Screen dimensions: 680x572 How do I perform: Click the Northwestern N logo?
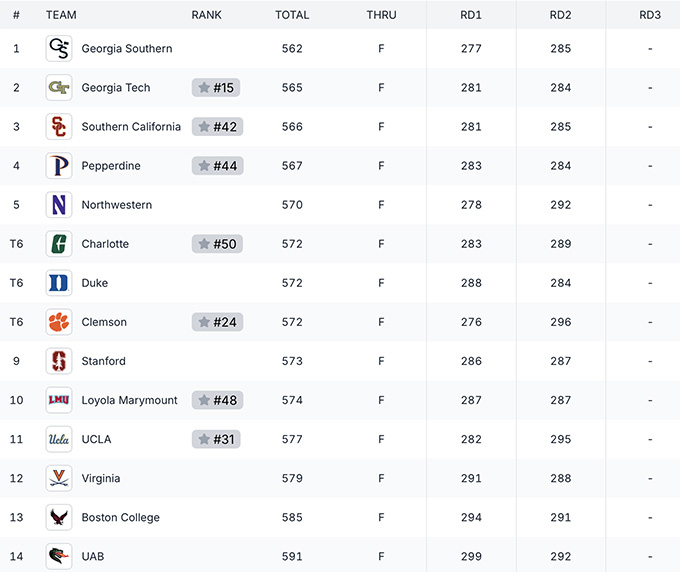[59, 205]
